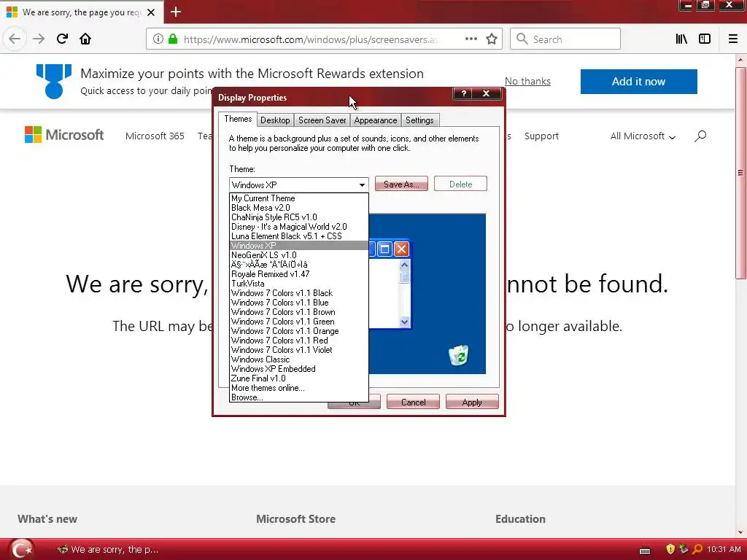Click 'Add it now' rewards button
This screenshot has width=747, height=560.
(638, 82)
